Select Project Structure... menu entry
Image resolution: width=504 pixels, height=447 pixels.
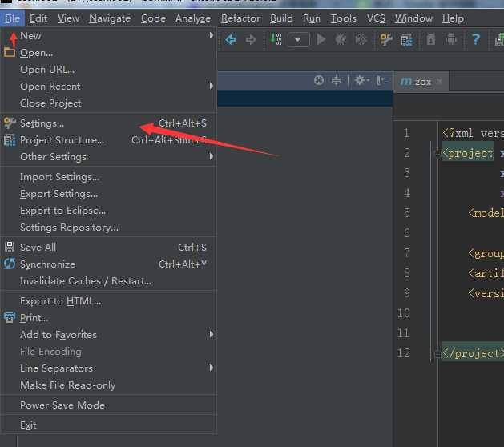[x=108, y=140]
